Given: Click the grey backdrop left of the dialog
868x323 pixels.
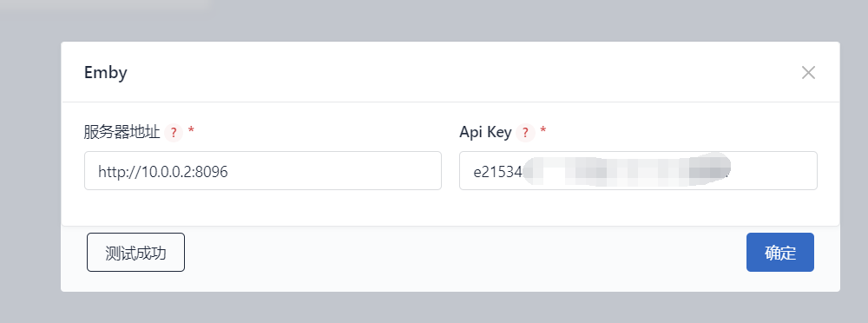Looking at the screenshot, I should pos(30,166).
